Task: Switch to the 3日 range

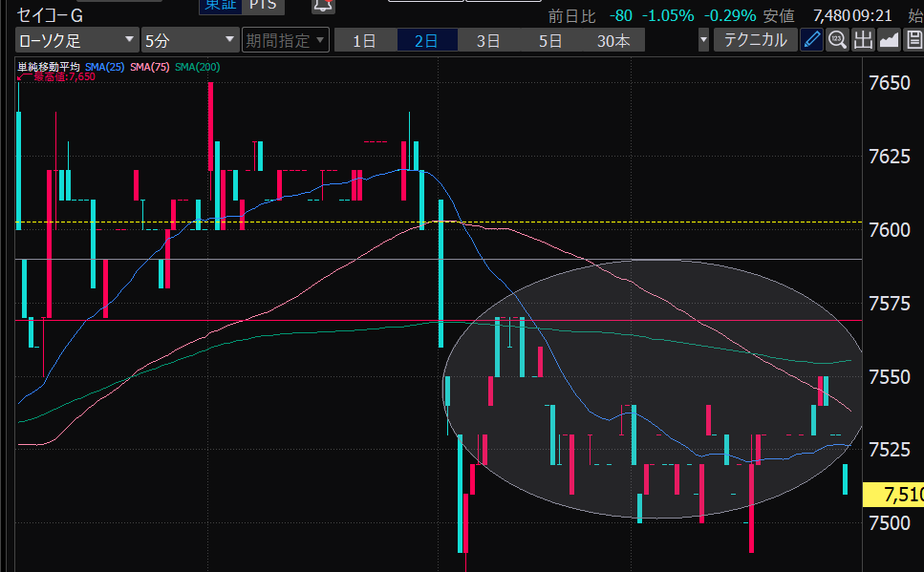Action: tap(488, 40)
